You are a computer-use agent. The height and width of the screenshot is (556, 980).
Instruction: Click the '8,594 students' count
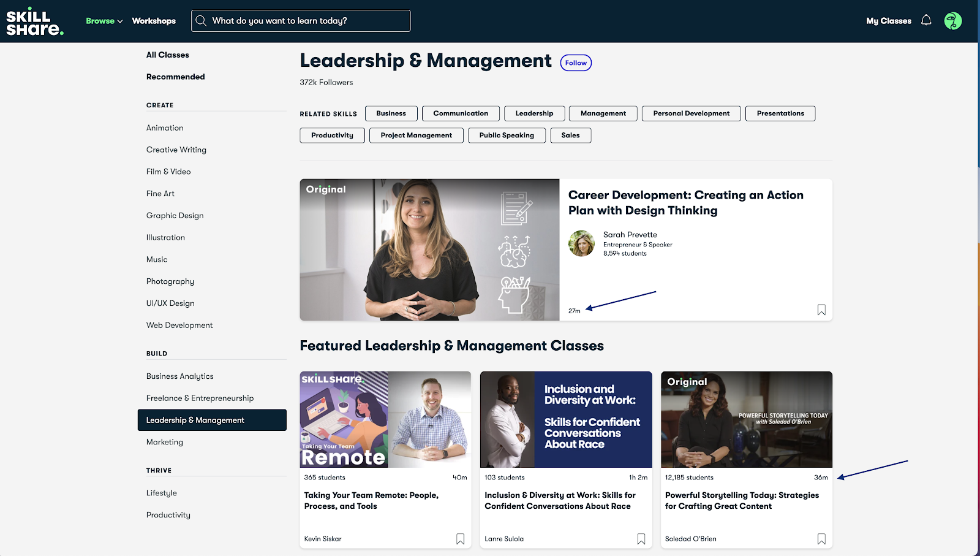click(625, 253)
